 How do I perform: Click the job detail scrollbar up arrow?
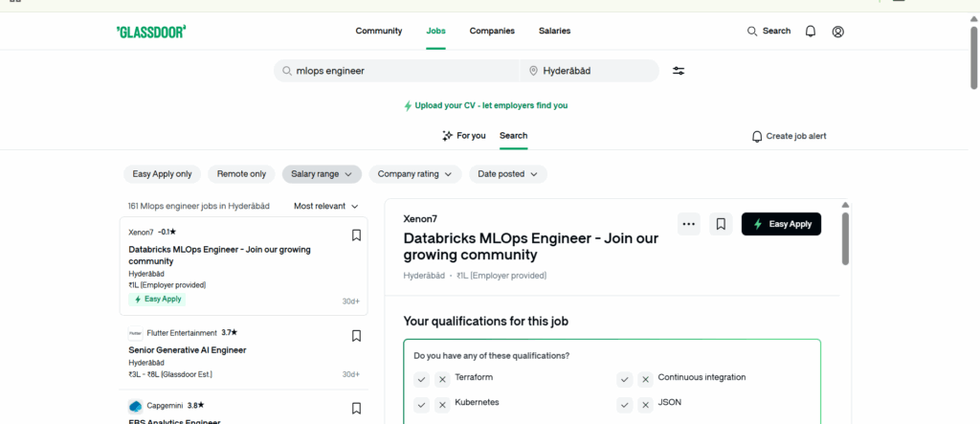click(x=846, y=205)
